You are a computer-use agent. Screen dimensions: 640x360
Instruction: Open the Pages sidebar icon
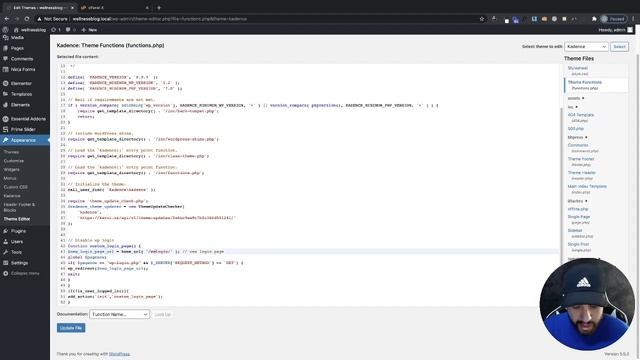[6, 48]
